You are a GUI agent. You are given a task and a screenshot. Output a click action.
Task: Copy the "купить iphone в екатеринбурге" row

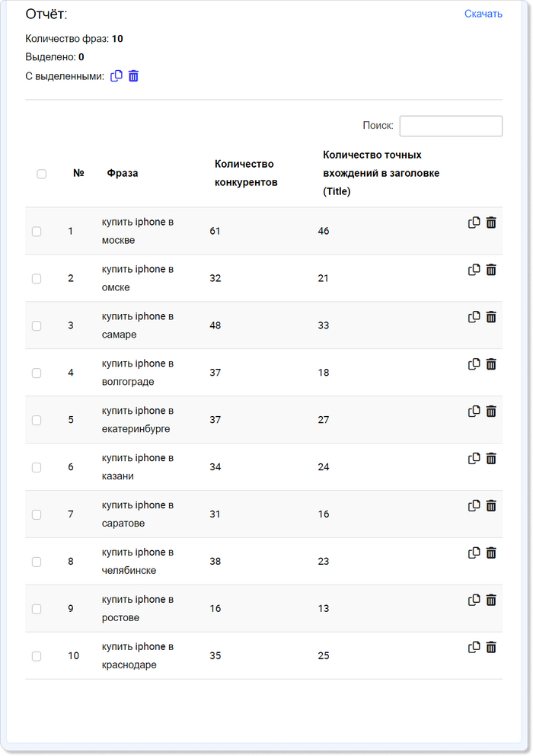474,412
